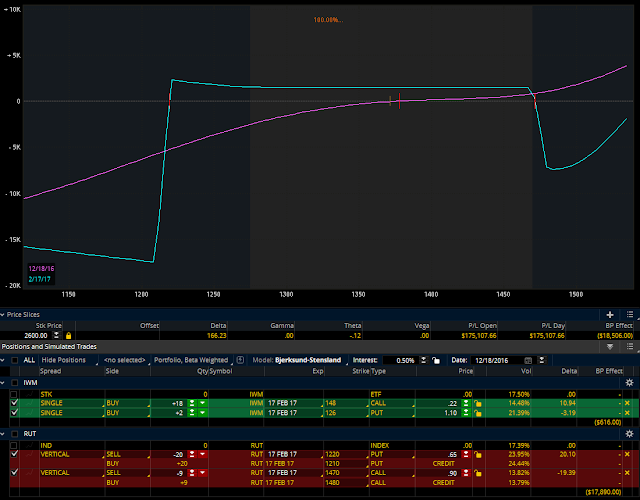
Task: Select the 2/17/17 cyan legend entry
Action: point(40,279)
